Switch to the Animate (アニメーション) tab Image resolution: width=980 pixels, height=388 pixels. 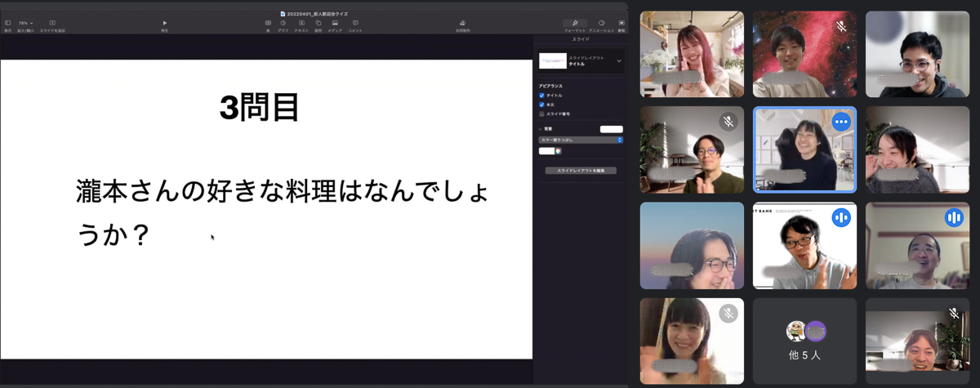(601, 25)
